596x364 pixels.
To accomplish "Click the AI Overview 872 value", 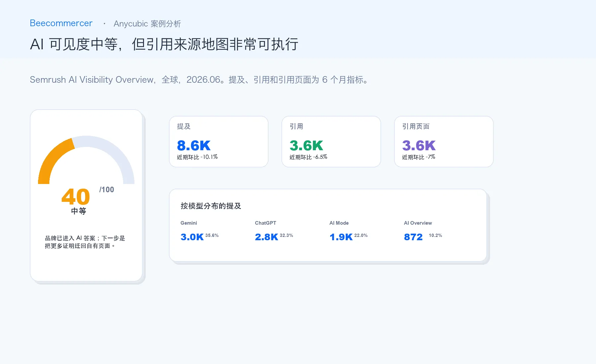I will coord(413,237).
